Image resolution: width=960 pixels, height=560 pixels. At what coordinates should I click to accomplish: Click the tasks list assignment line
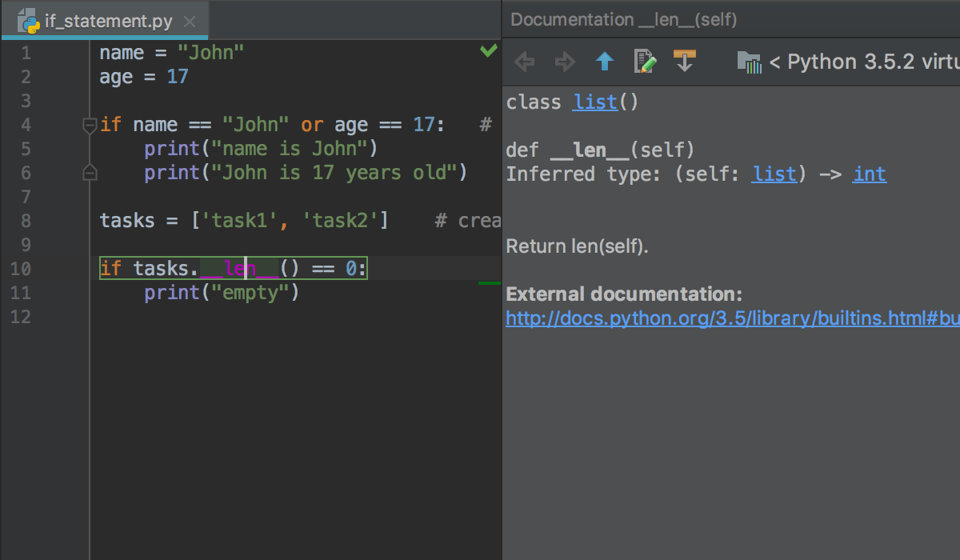pos(244,221)
